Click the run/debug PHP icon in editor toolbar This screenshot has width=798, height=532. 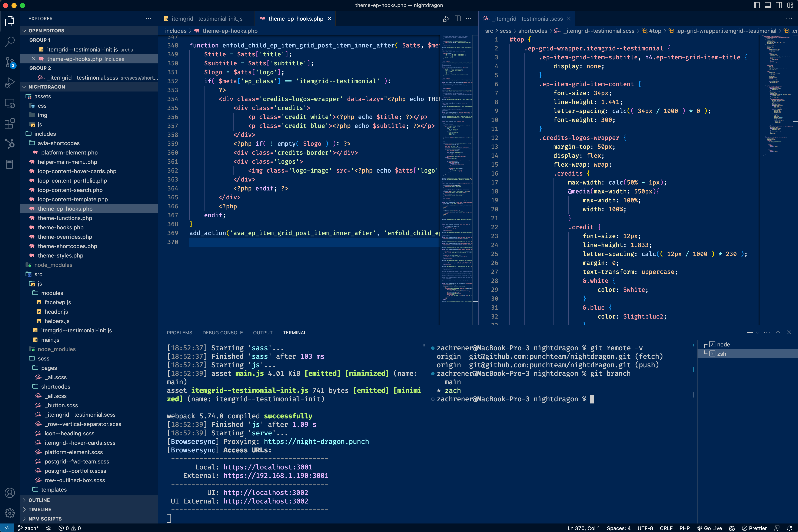[446, 19]
